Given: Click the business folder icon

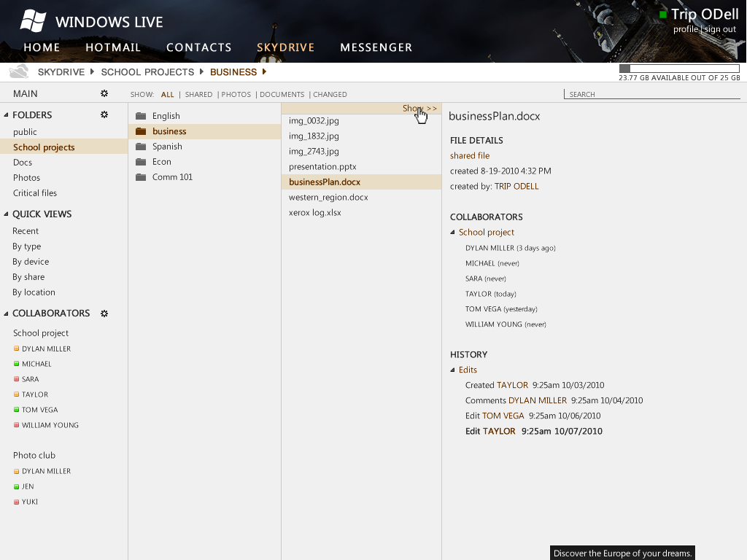Looking at the screenshot, I should [141, 131].
